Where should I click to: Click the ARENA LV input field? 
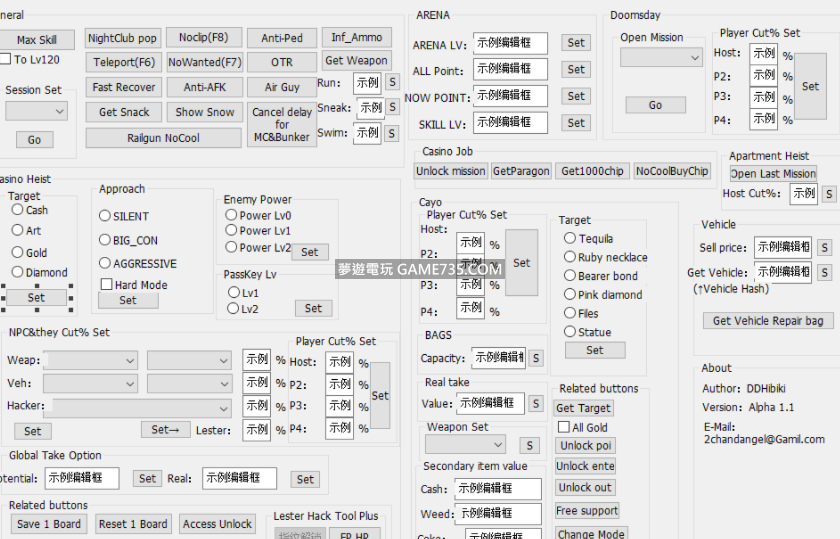pyautogui.click(x=510, y=43)
